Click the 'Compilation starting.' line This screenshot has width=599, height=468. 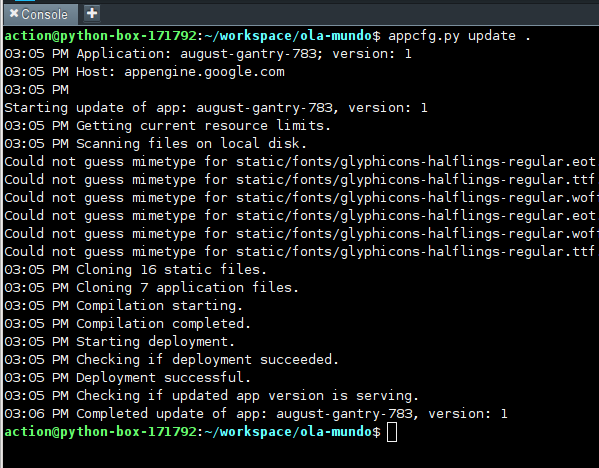(123, 306)
